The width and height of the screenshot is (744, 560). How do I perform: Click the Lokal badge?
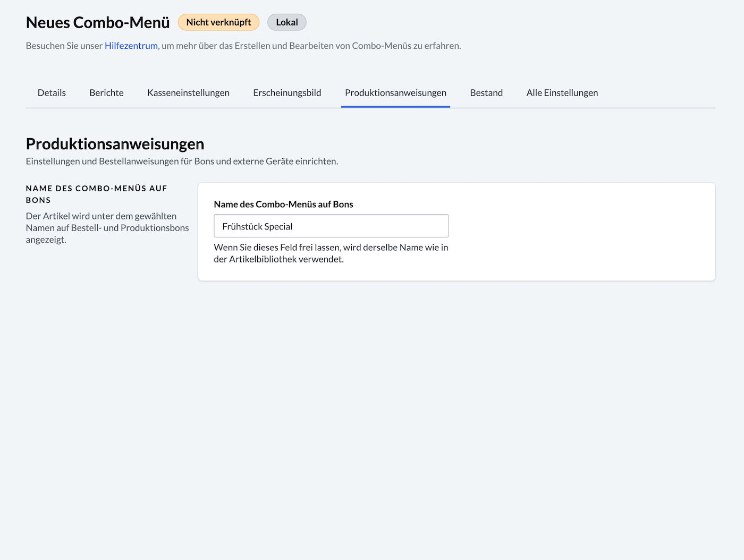point(287,22)
